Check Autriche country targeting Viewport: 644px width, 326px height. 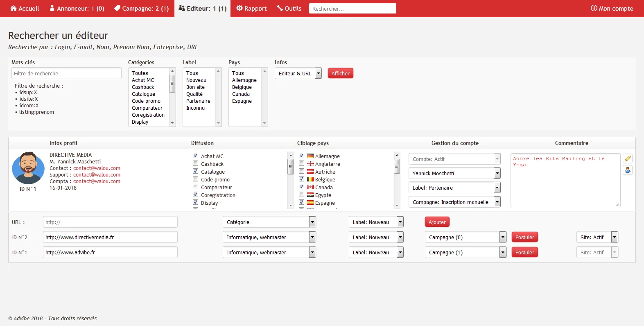302,171
